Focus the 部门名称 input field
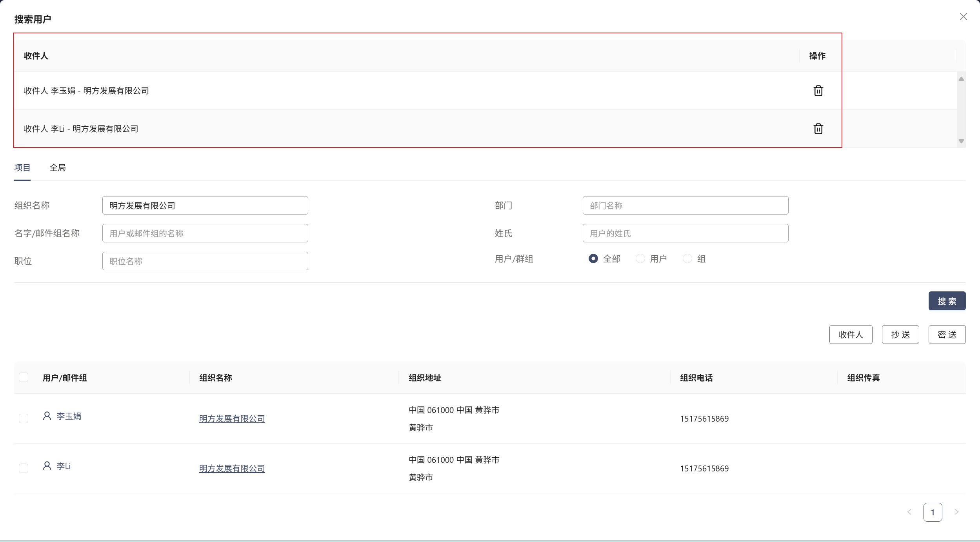This screenshot has width=980, height=542. tap(685, 206)
